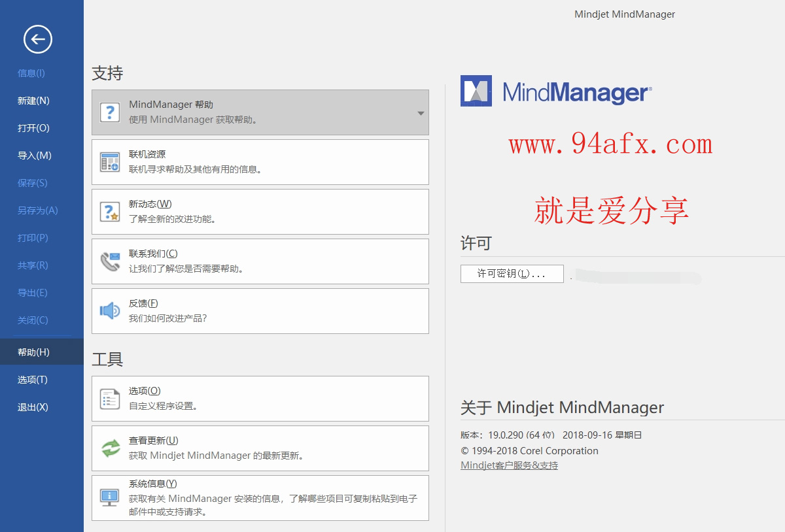Expand the MindManager 帮助 dropdown arrow
The width and height of the screenshot is (785, 532).
point(421,113)
